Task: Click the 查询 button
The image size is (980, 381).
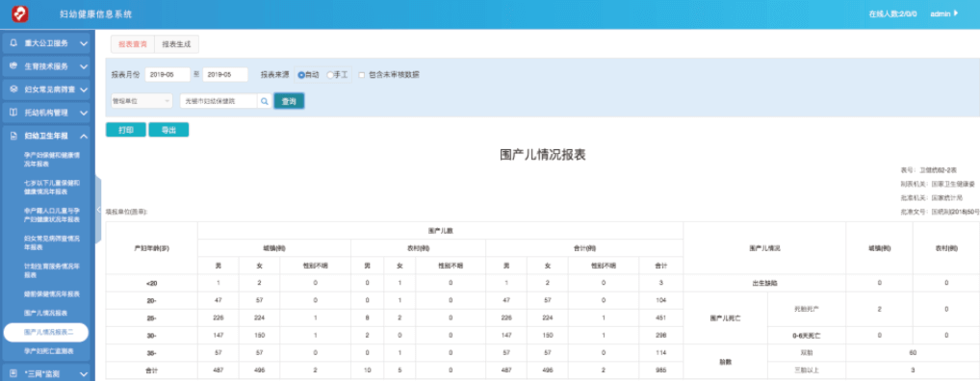Action: [289, 101]
